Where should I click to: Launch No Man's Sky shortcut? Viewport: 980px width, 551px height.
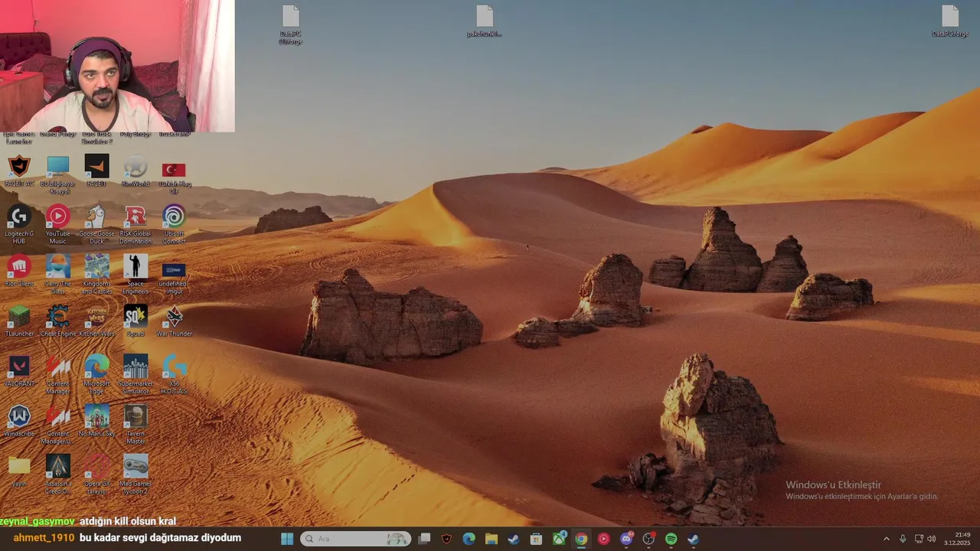(x=96, y=420)
